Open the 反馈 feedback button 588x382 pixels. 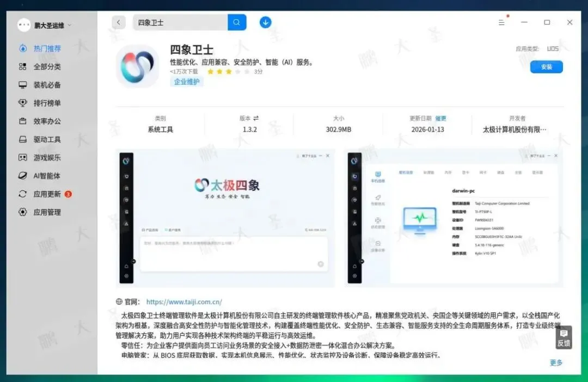563,337
